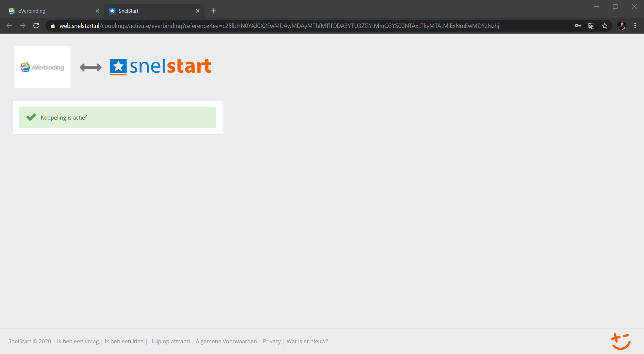
Task: Click the saved password key icon
Action: click(578, 26)
